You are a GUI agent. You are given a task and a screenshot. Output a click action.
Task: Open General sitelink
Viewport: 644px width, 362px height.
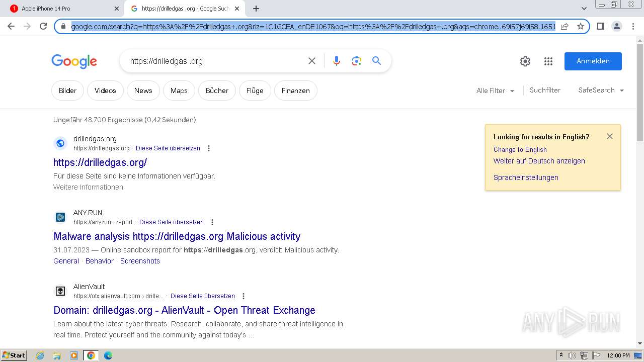[66, 261]
